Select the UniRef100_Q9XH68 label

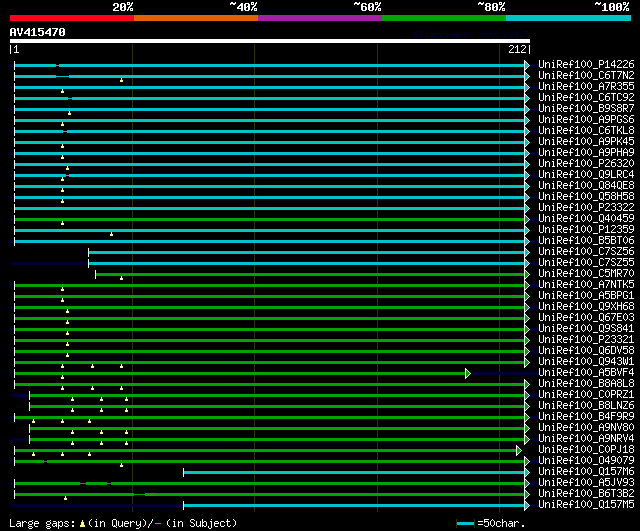click(586, 307)
